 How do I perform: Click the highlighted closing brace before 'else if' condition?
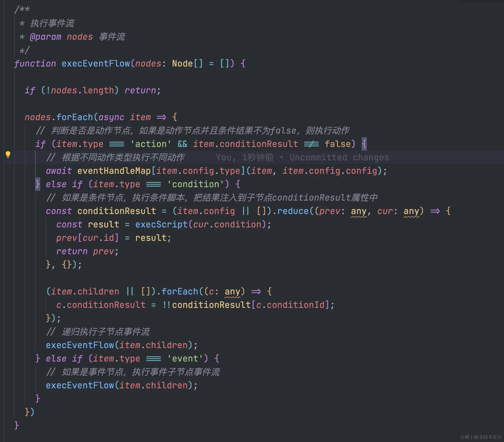[38, 184]
